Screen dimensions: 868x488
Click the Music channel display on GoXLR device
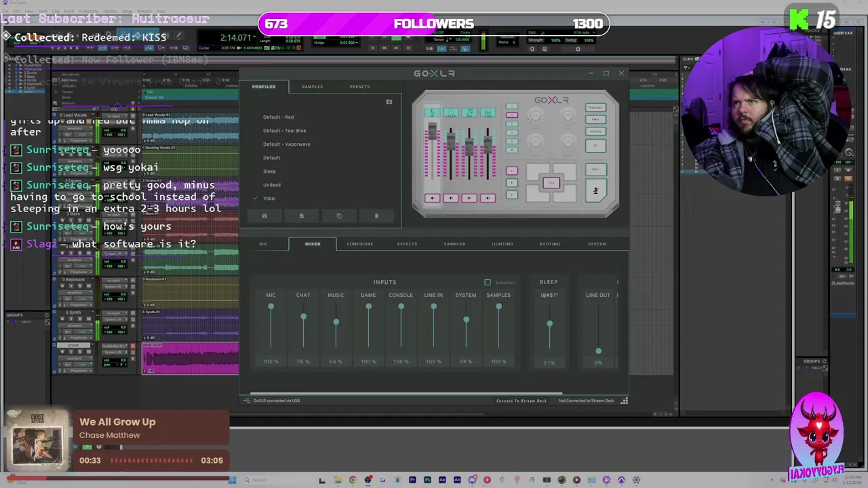pos(469,113)
